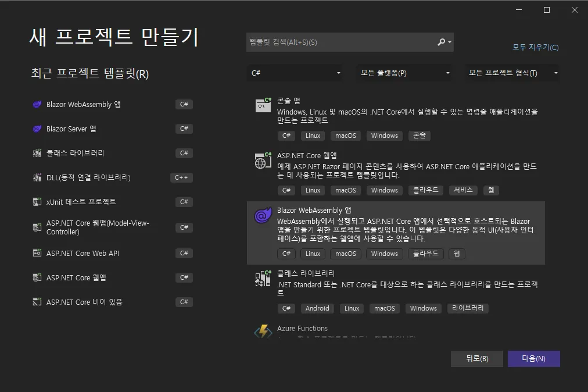This screenshot has width=588, height=392.
Task: Open 모든 프로젝트 형식(T) dropdown
Action: click(x=512, y=73)
